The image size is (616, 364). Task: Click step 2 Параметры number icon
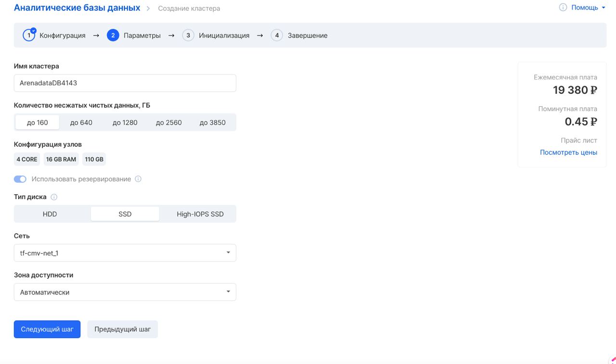pos(113,36)
